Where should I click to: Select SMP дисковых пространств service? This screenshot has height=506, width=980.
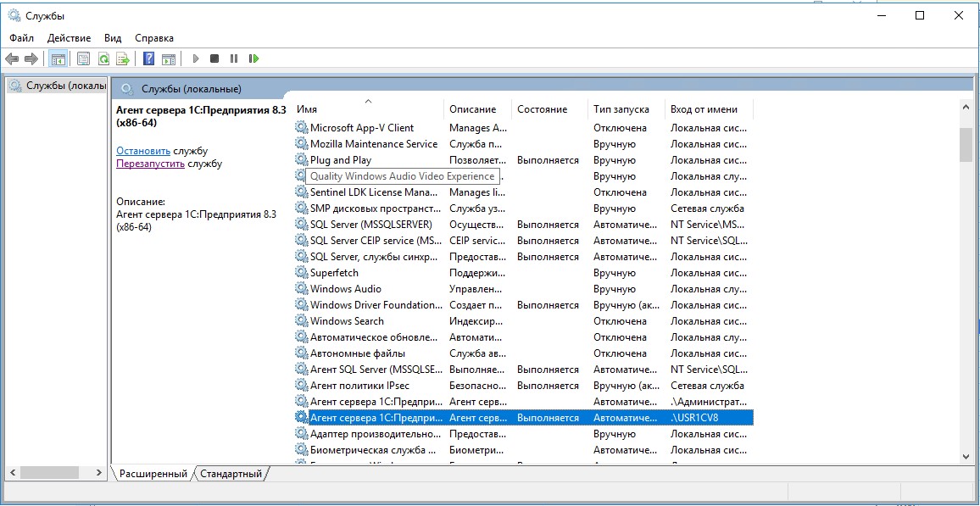(x=524, y=208)
